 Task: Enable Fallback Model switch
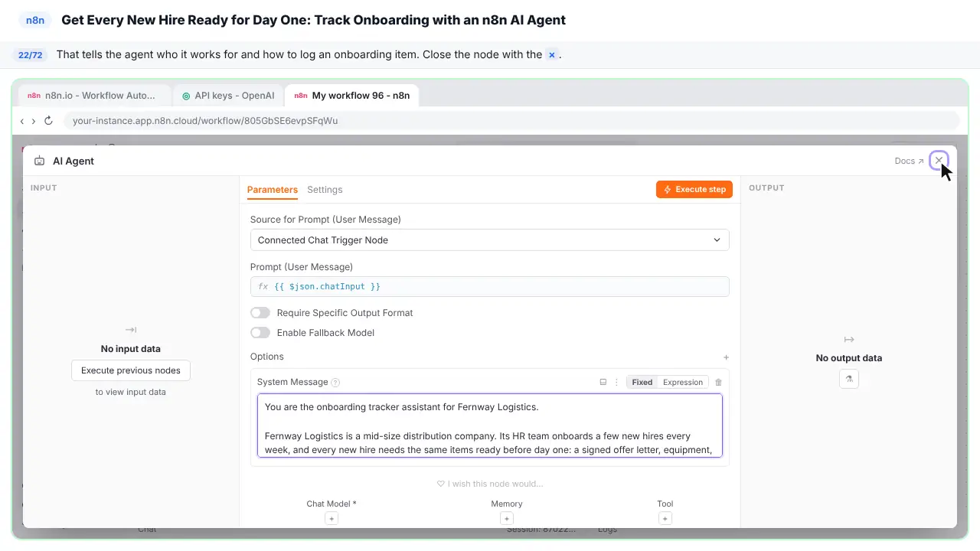[x=260, y=333]
